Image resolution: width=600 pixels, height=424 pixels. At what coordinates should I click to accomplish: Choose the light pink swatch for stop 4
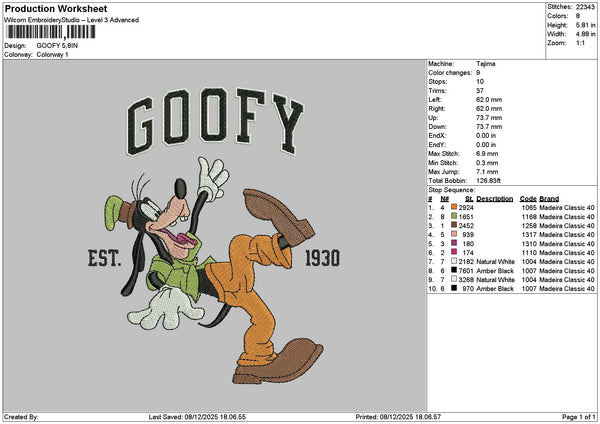coord(454,233)
